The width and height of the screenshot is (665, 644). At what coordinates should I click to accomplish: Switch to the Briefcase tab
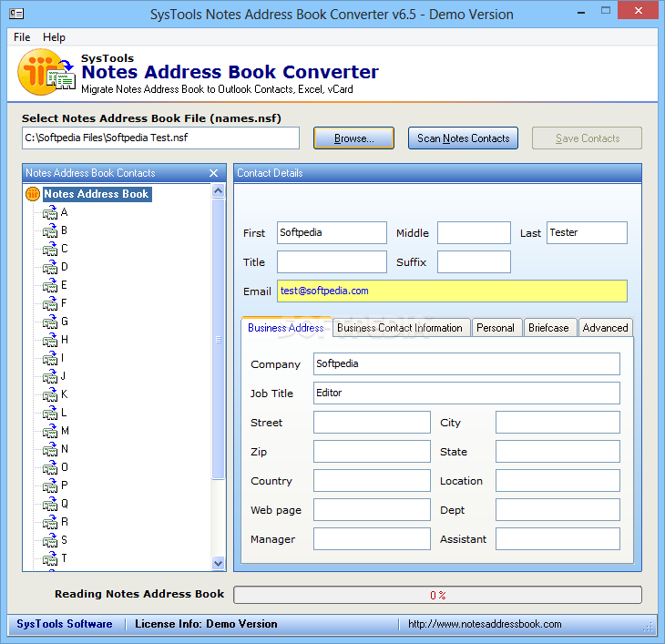tap(548, 328)
